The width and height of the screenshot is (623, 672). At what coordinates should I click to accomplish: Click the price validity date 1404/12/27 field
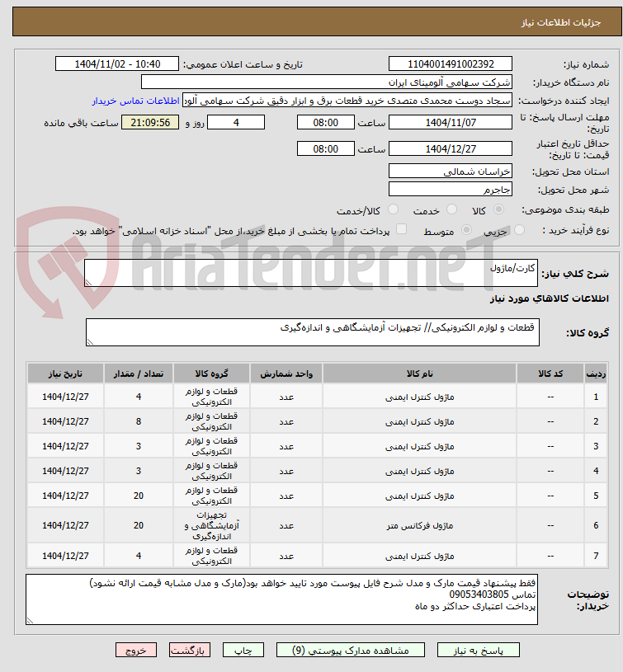click(x=451, y=148)
